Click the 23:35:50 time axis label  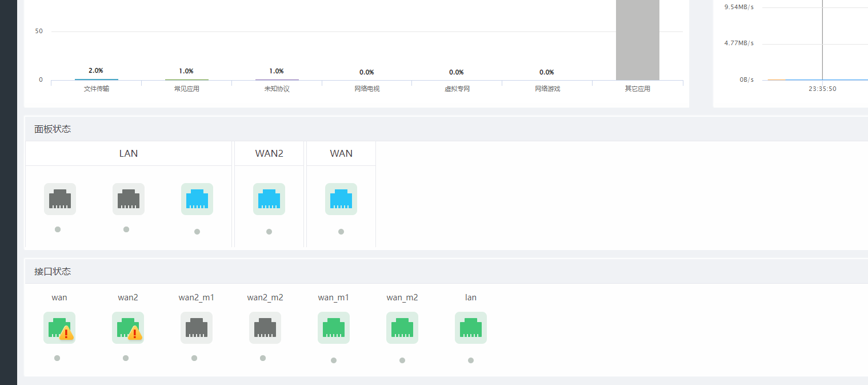pyautogui.click(x=822, y=89)
